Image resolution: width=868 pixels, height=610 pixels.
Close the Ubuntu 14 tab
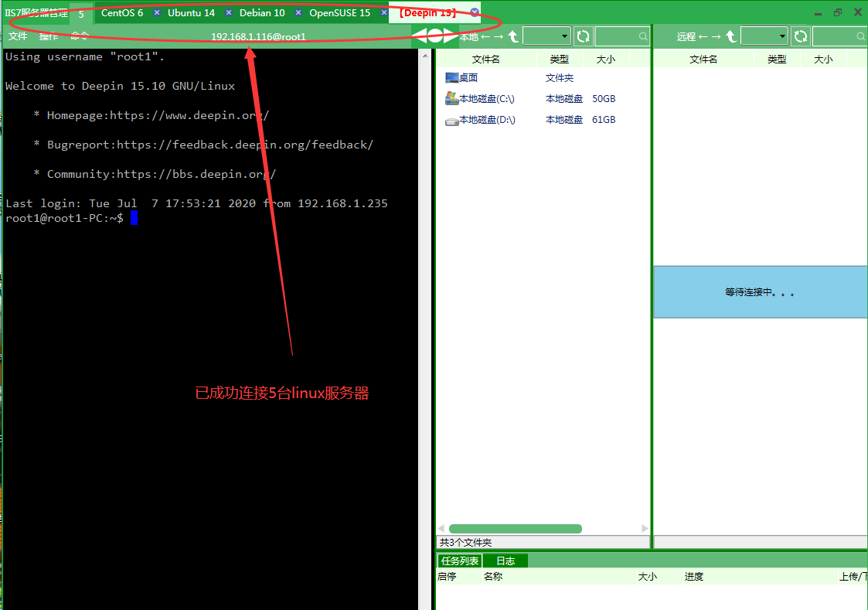(229, 12)
